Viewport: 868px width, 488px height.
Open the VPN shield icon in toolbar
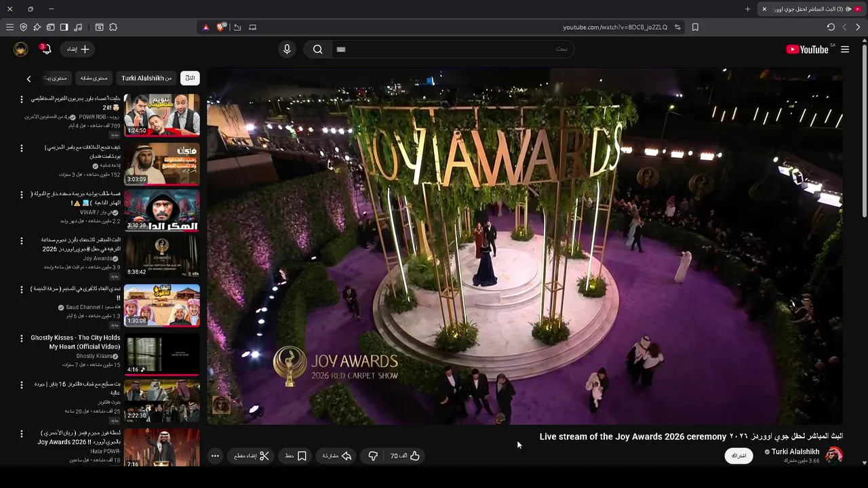23,27
